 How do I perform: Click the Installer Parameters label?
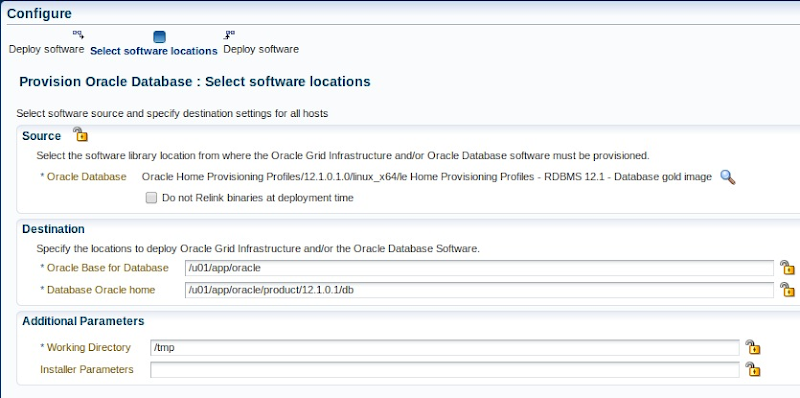click(x=87, y=369)
